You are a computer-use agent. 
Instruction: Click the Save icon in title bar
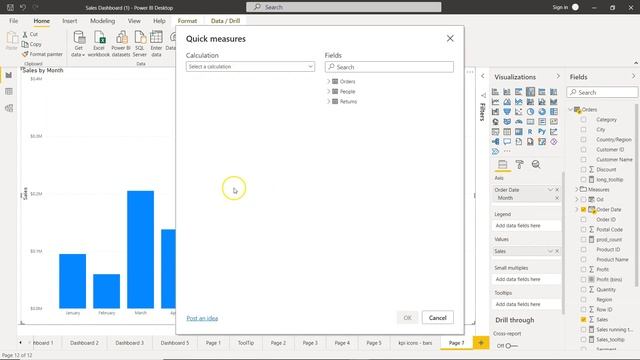click(10, 7)
